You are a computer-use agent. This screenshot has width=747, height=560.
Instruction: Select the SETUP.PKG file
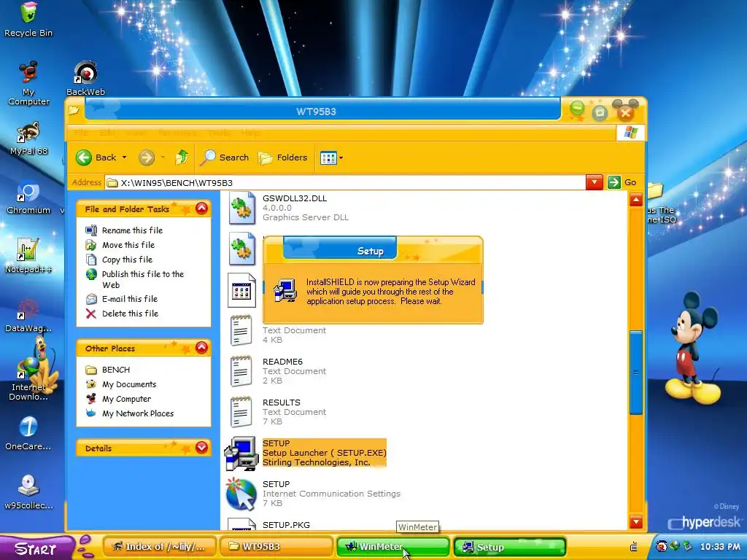click(286, 525)
